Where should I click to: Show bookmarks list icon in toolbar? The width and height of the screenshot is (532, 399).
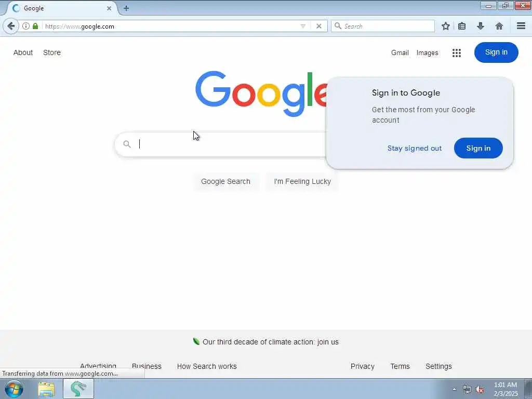click(462, 26)
